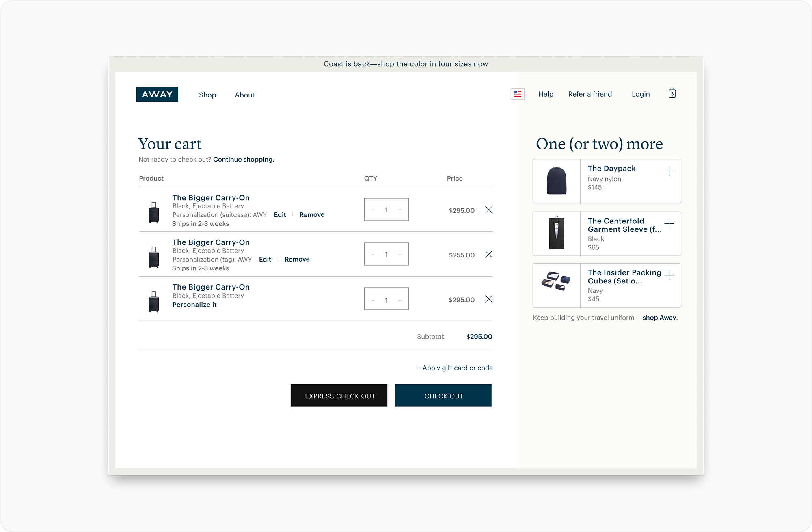Select the $255.00 price text
The width and height of the screenshot is (812, 532).
tap(462, 255)
